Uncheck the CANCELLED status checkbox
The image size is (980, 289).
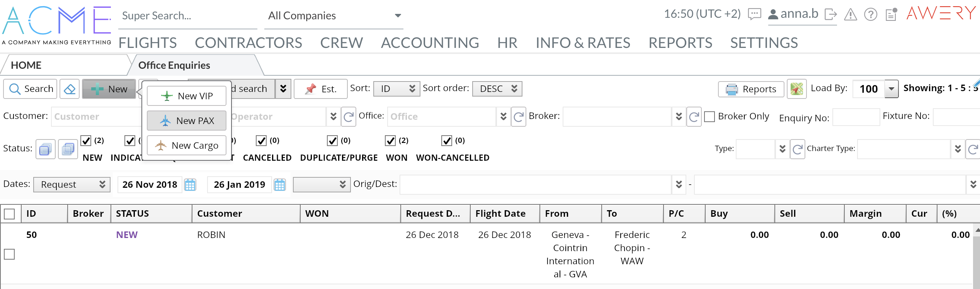coord(261,141)
